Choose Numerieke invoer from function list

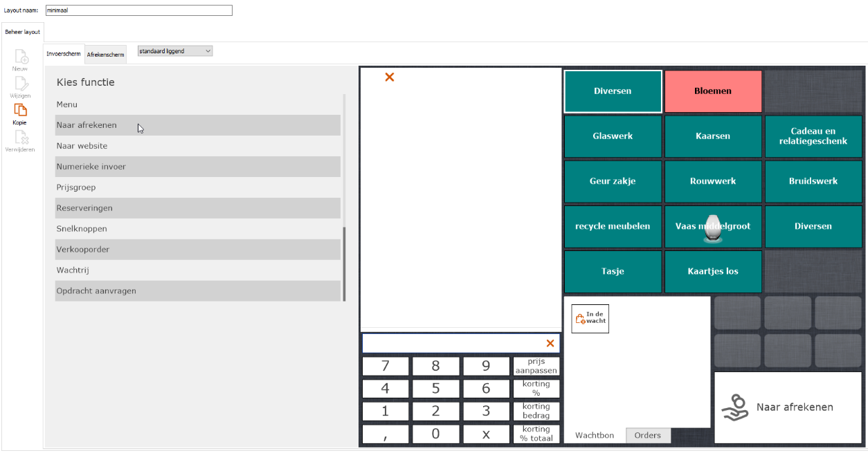(198, 167)
